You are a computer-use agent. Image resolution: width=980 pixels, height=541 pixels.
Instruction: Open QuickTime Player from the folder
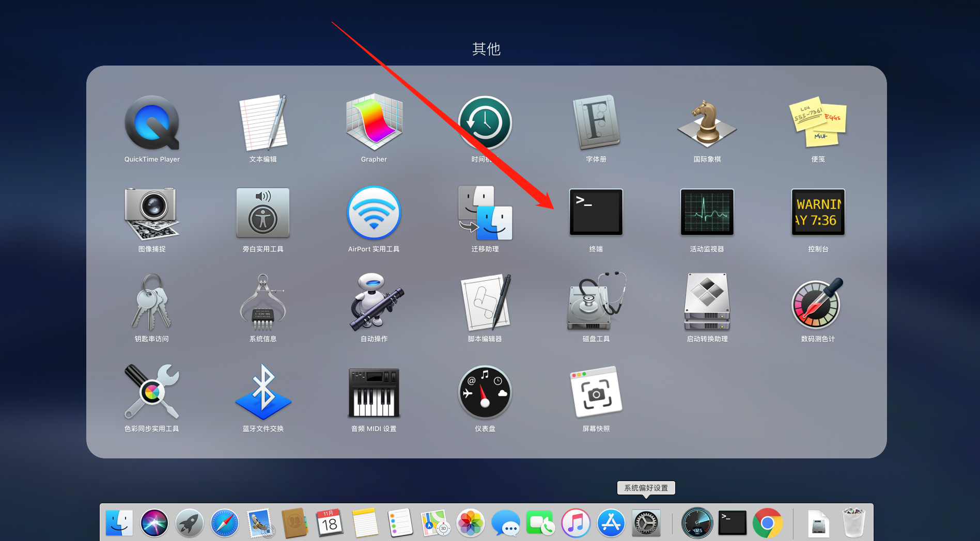(x=152, y=123)
